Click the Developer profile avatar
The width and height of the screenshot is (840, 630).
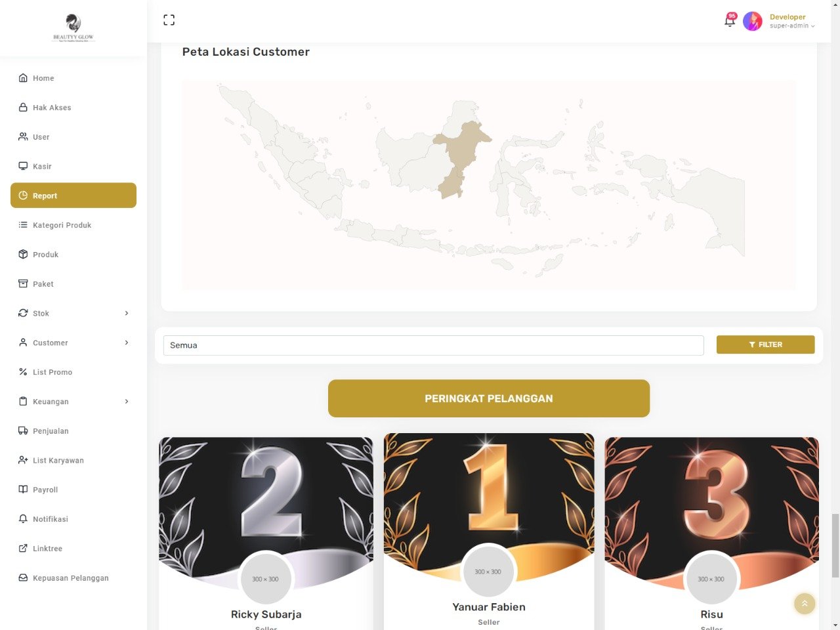pyautogui.click(x=752, y=21)
